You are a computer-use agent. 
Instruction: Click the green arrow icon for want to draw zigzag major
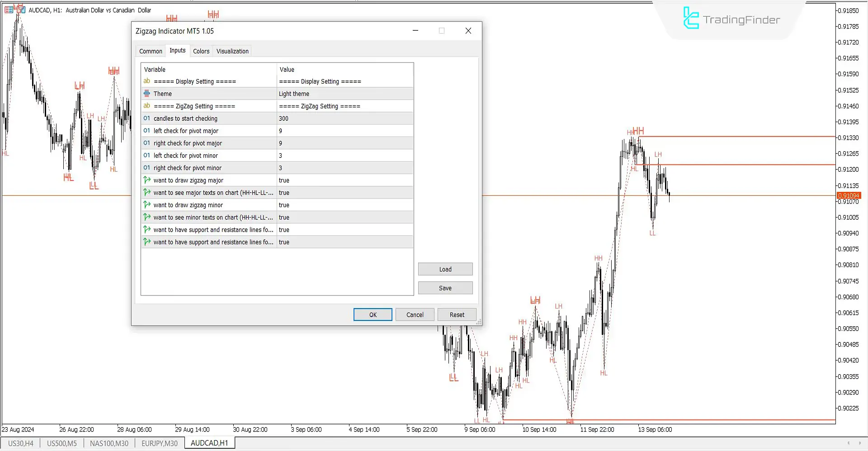147,180
